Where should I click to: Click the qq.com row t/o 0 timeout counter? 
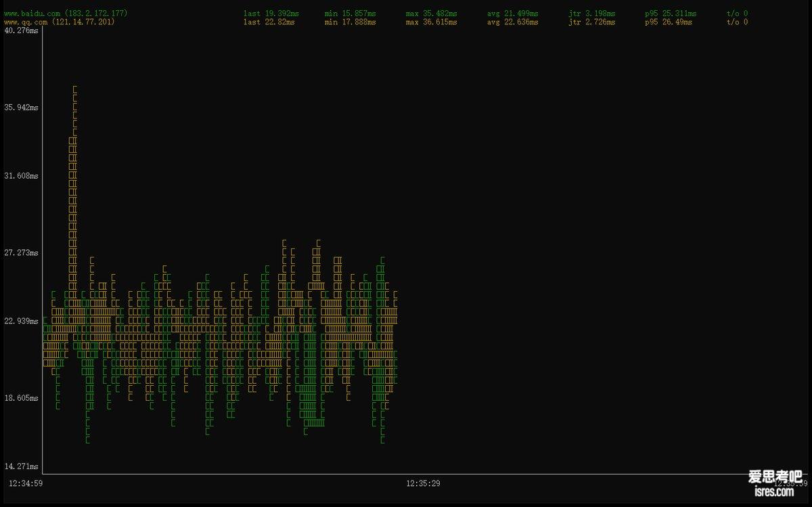[x=737, y=22]
